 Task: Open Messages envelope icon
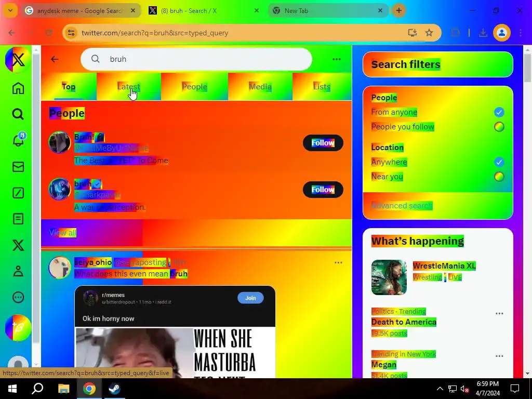[18, 167]
